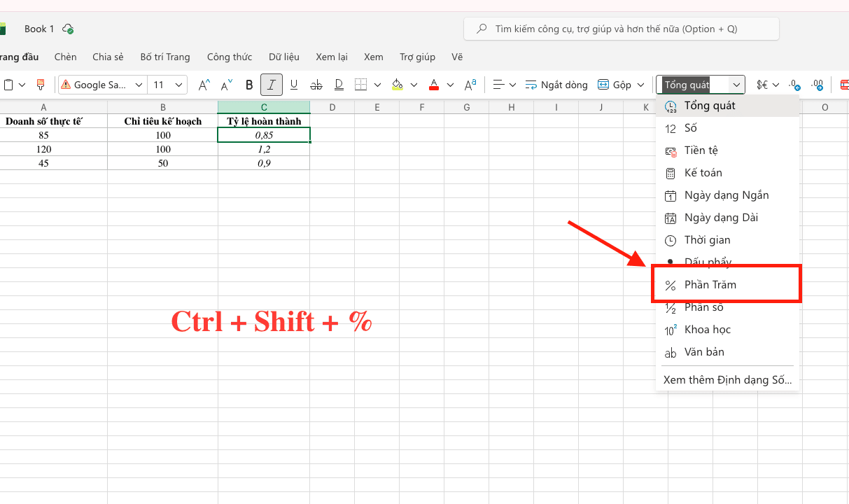
Task: Select column C header
Action: [x=264, y=107]
